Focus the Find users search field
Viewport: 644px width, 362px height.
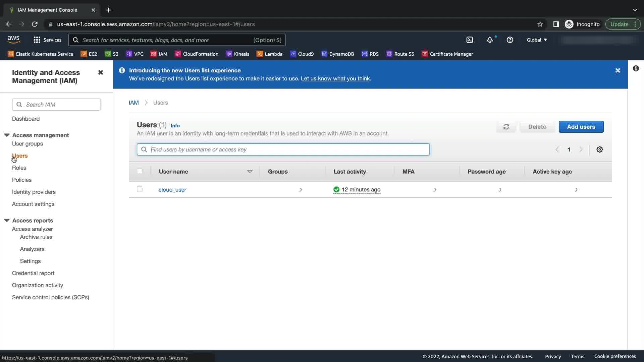(x=288, y=149)
